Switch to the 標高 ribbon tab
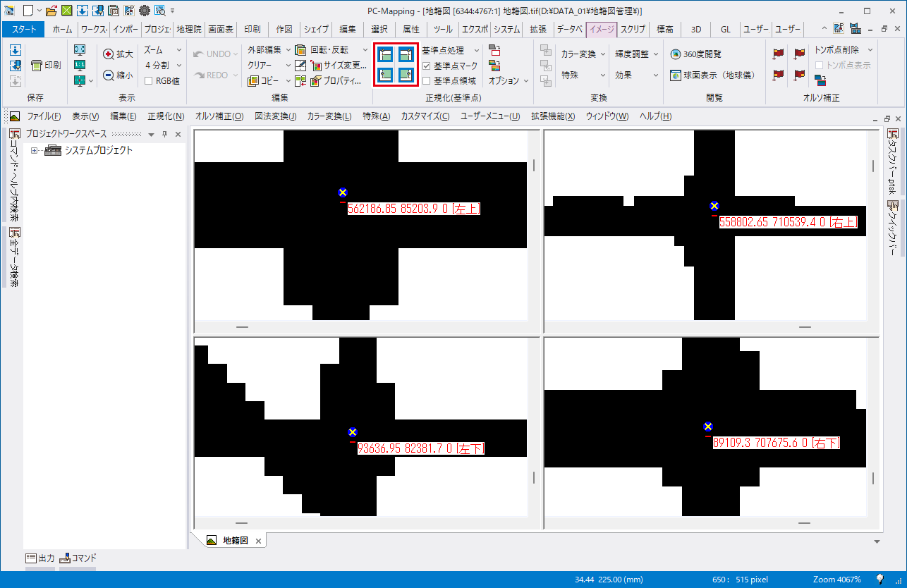 [x=664, y=30]
